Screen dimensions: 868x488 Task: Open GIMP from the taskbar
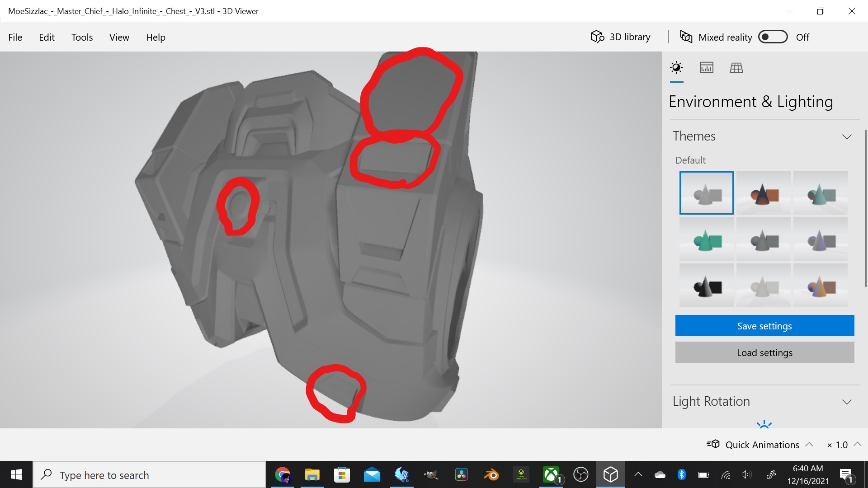(x=431, y=475)
